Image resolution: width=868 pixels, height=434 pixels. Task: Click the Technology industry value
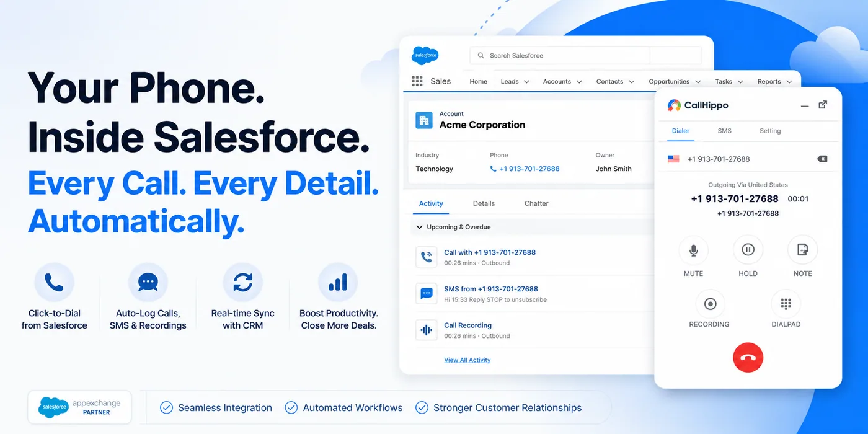coord(434,169)
